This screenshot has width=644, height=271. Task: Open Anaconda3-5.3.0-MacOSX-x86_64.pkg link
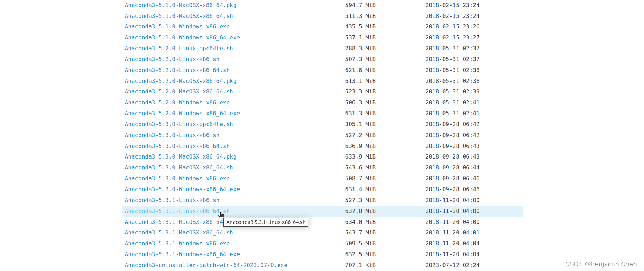180,157
